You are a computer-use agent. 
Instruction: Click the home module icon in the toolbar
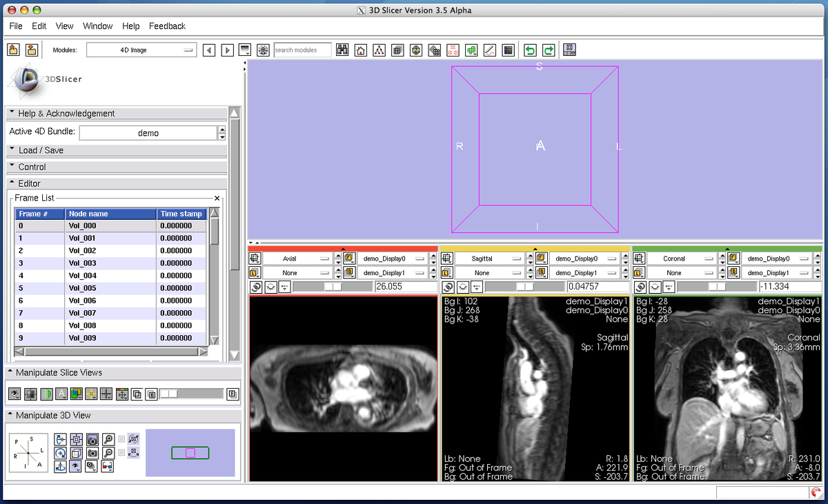coord(360,50)
